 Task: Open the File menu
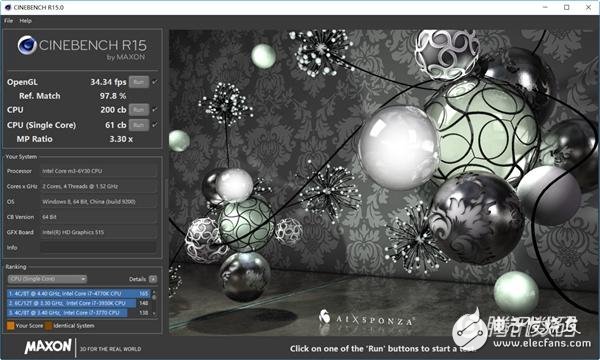coord(8,21)
